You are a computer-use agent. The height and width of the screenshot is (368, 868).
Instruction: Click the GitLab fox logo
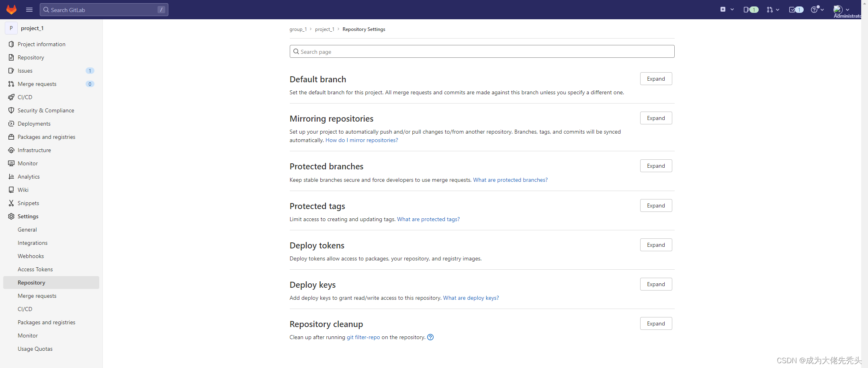[x=11, y=10]
